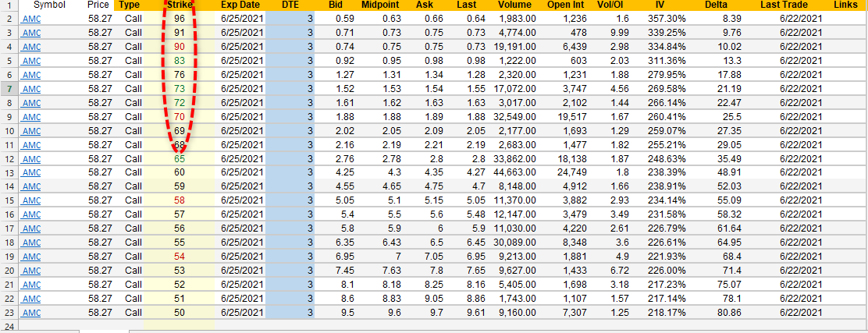Click the volume value 44,663.00
The image size is (868, 333).
click(515, 173)
